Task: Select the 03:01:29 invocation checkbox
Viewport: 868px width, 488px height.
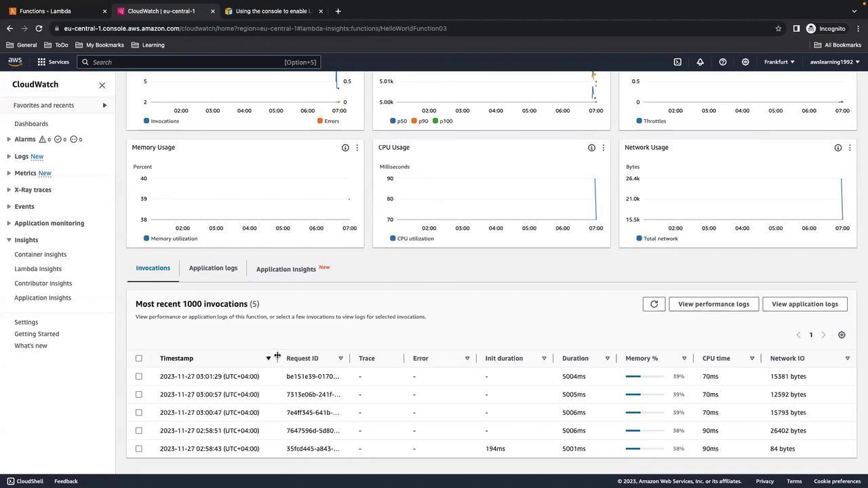Action: [139, 376]
